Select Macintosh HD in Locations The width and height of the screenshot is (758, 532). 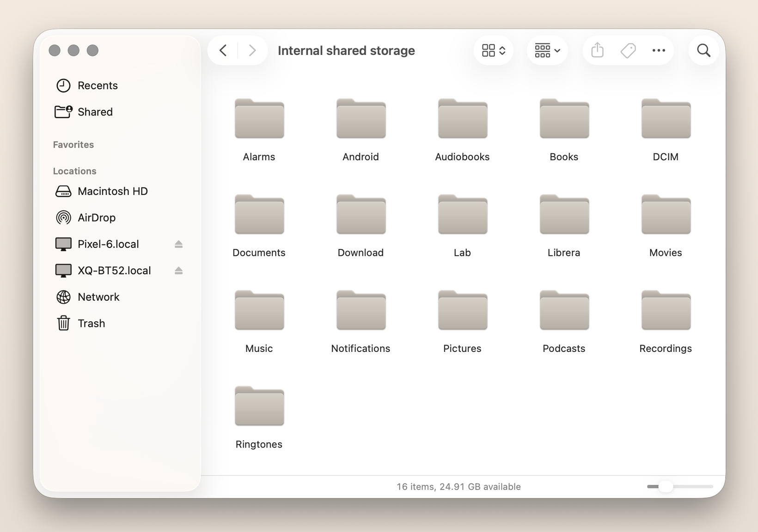click(119, 191)
